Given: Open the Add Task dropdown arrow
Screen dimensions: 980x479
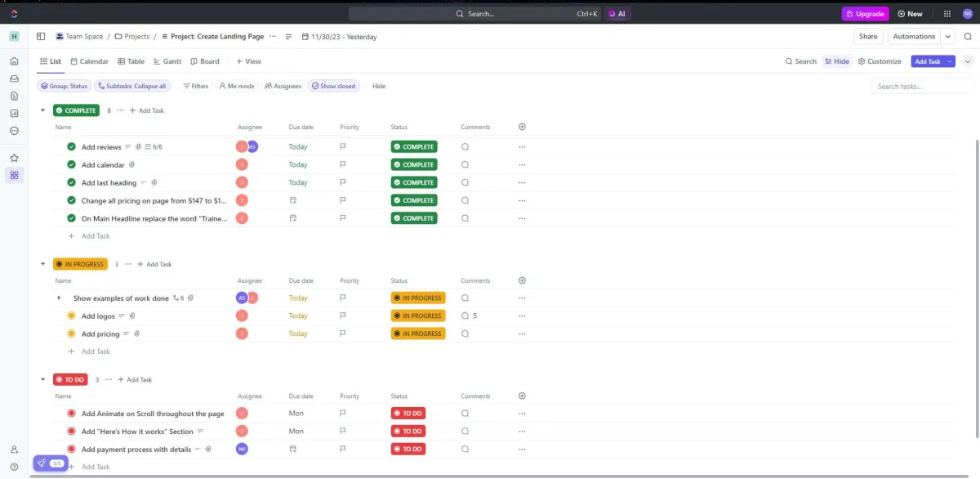Looking at the screenshot, I should (x=950, y=61).
